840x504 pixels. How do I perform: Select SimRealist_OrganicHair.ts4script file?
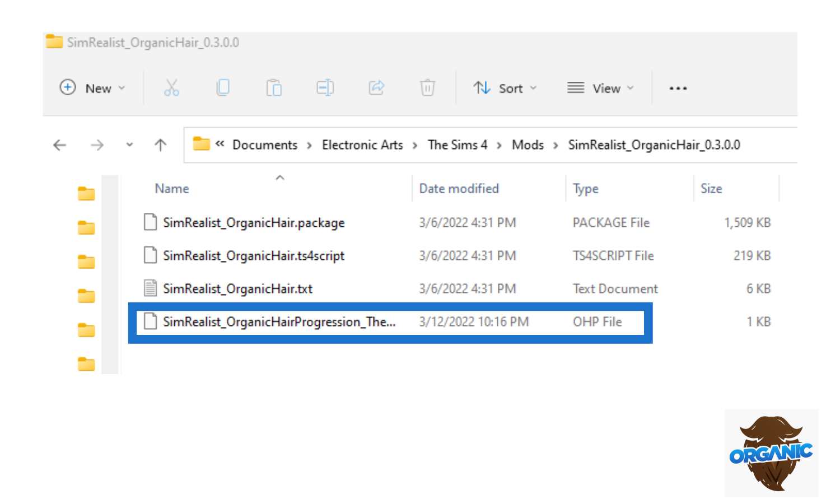click(x=254, y=256)
